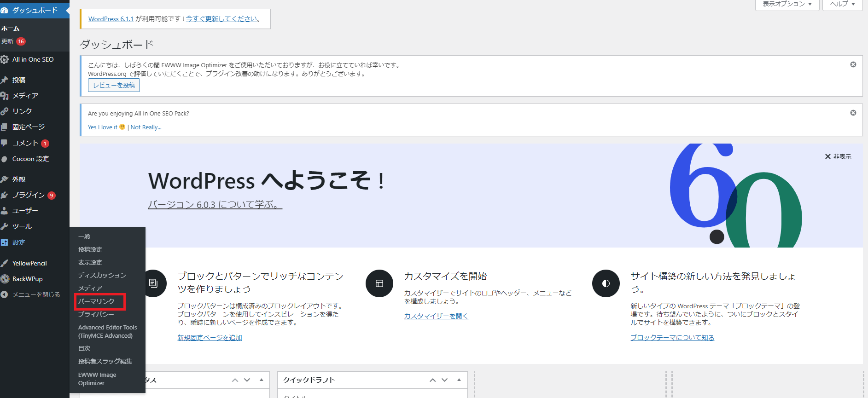Collapse the left dashboard widget panel

coord(261,380)
